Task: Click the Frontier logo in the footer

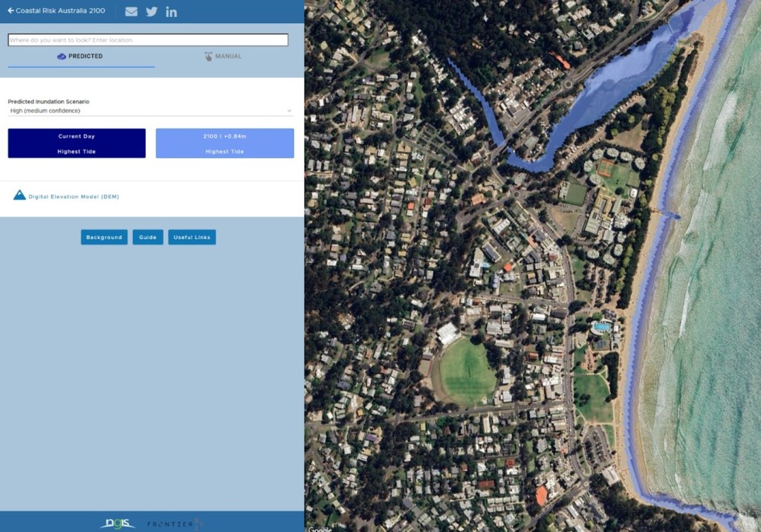Action: click(174, 523)
